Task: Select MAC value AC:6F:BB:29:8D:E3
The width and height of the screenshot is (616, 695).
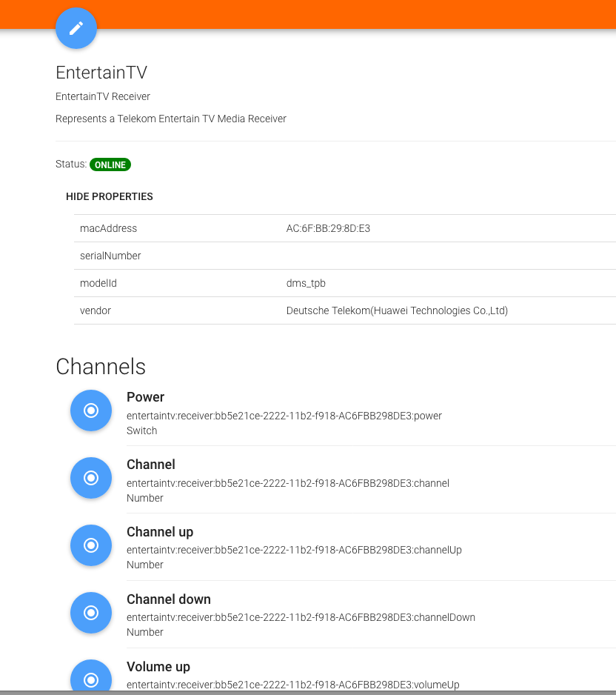Action: click(328, 228)
